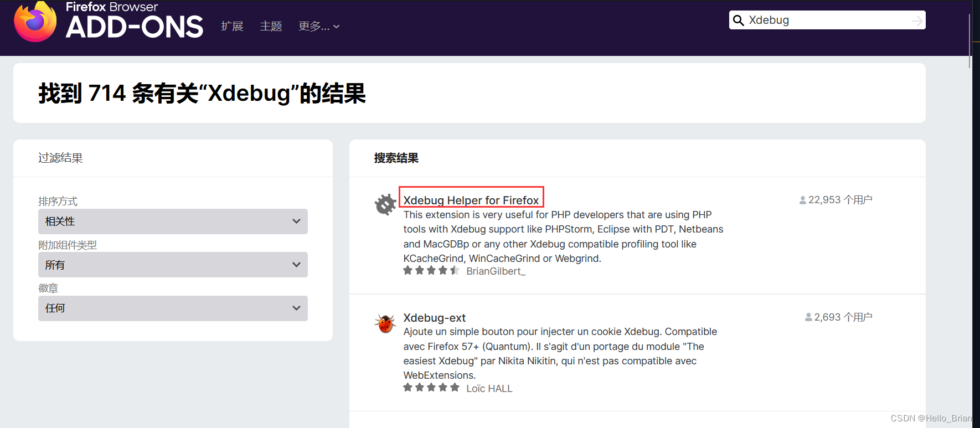The width and height of the screenshot is (980, 428).
Task: Click the 2,693 个用户 user count
Action: [x=843, y=317]
